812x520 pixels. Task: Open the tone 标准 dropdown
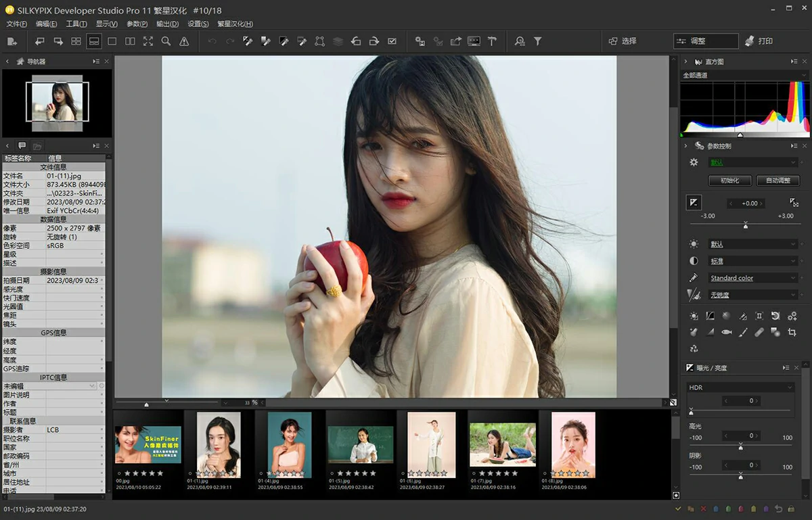[753, 261]
